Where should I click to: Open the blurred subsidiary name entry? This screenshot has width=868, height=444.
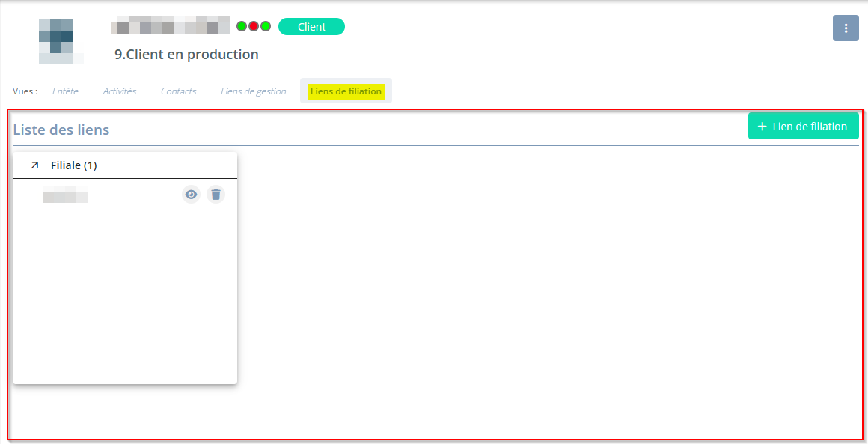pyautogui.click(x=65, y=197)
